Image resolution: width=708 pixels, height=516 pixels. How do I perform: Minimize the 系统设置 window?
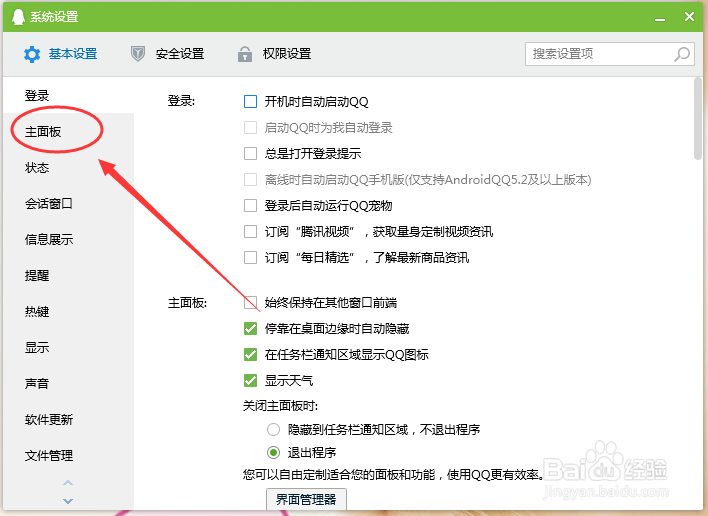coord(660,18)
